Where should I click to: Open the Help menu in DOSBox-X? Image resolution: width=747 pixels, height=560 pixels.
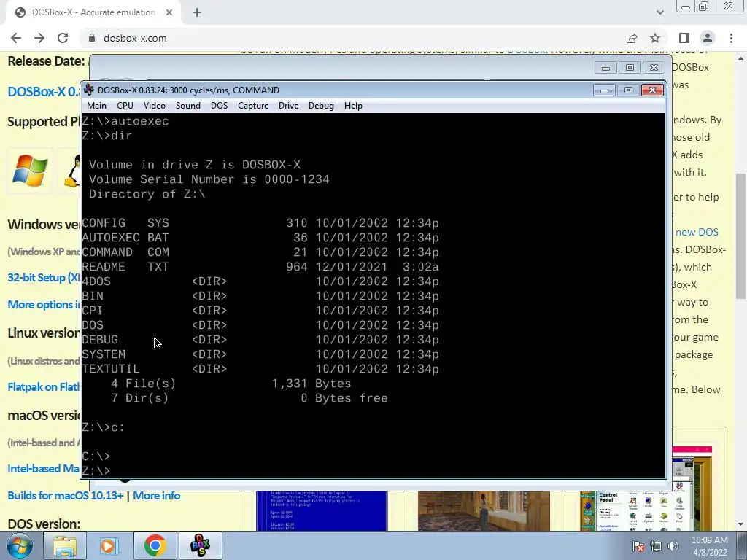coord(353,106)
